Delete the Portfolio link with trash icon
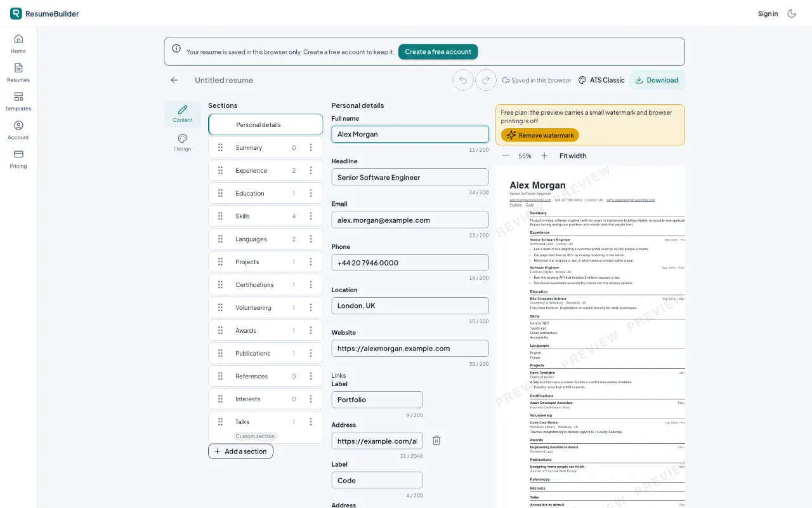Image resolution: width=812 pixels, height=508 pixels. (x=436, y=441)
